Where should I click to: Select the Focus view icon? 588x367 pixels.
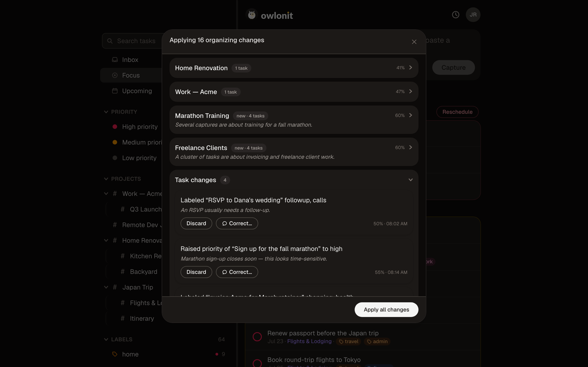(x=115, y=75)
